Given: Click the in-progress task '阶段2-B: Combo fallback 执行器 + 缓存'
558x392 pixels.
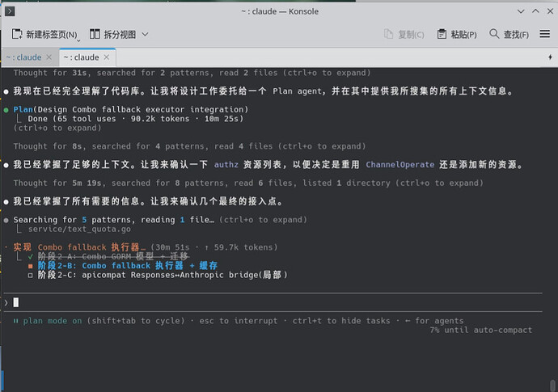Looking at the screenshot, I should point(128,265).
